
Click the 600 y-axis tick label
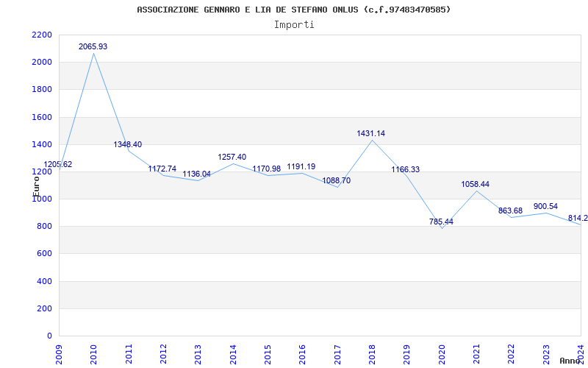(x=44, y=254)
